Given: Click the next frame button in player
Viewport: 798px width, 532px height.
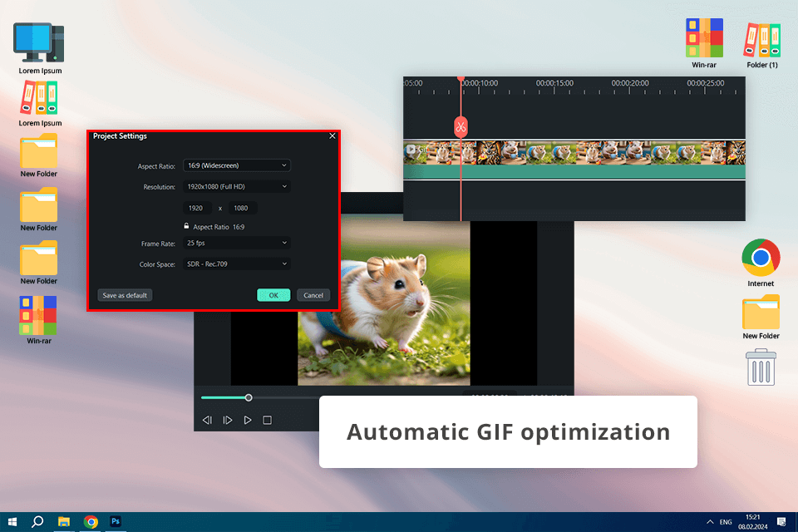Looking at the screenshot, I should tap(228, 420).
